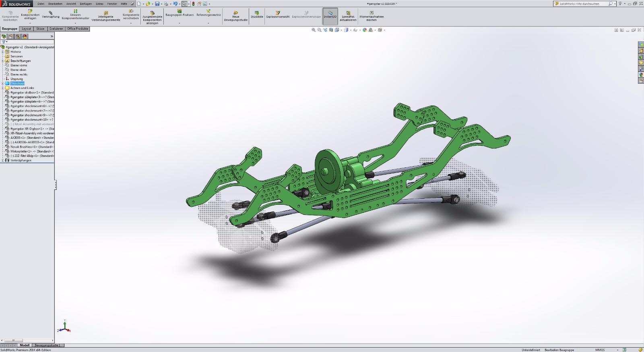This screenshot has height=352, width=644.
Task: Open the Bearbeiten menu
Action: (x=55, y=4)
